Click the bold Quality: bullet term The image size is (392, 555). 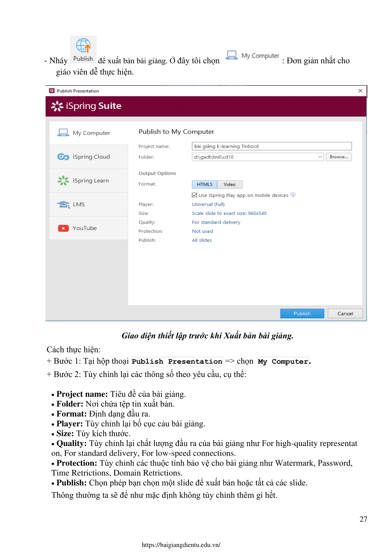pyautogui.click(x=72, y=443)
